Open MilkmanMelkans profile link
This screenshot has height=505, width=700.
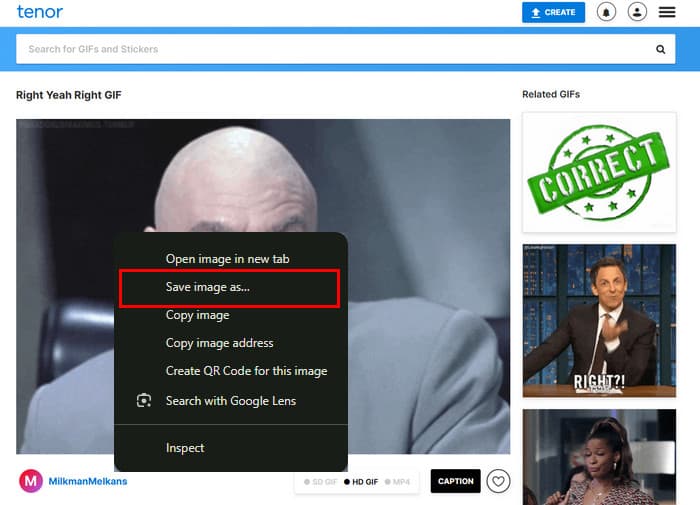coord(88,481)
